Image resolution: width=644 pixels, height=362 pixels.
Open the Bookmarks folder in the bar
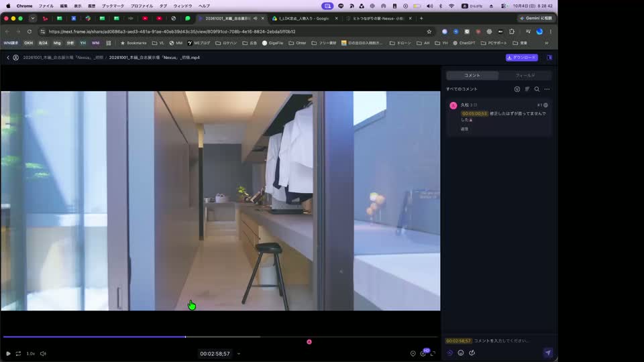coord(133,43)
